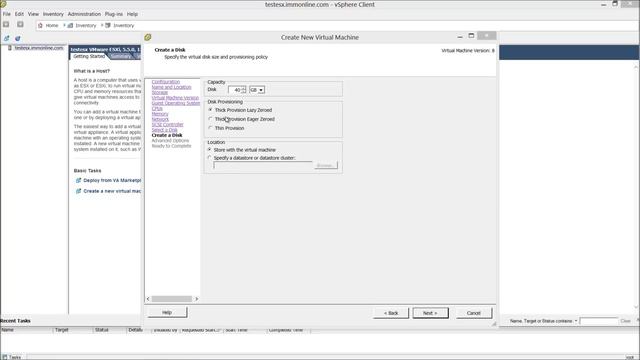Go to the Configuration wizard step
This screenshot has height=360, width=640.
(x=166, y=82)
